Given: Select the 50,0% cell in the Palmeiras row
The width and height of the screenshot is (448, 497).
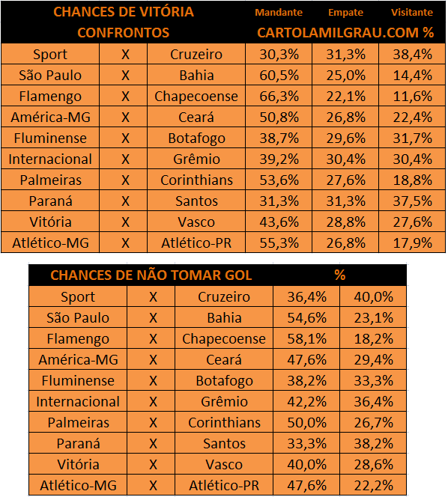Looking at the screenshot, I should click(306, 422).
